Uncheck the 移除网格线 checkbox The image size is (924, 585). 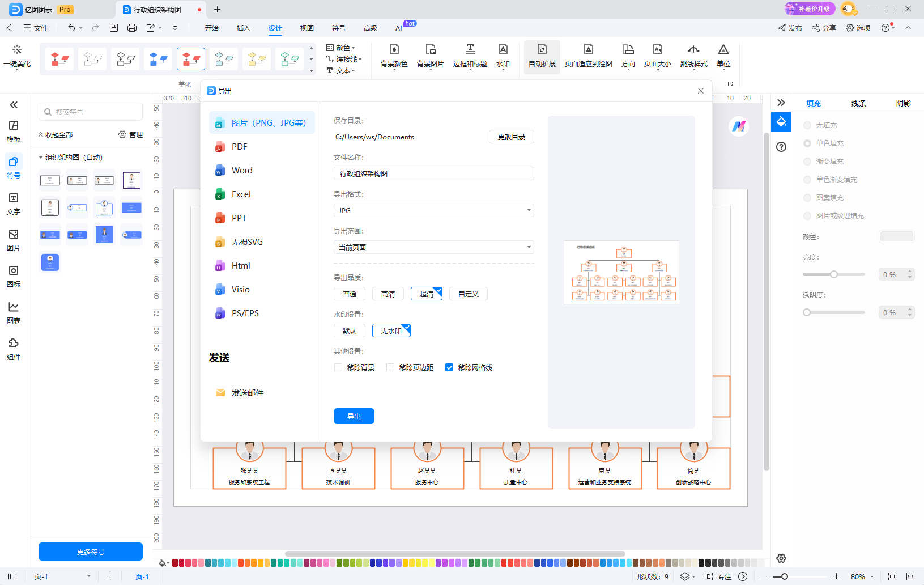pyautogui.click(x=449, y=367)
